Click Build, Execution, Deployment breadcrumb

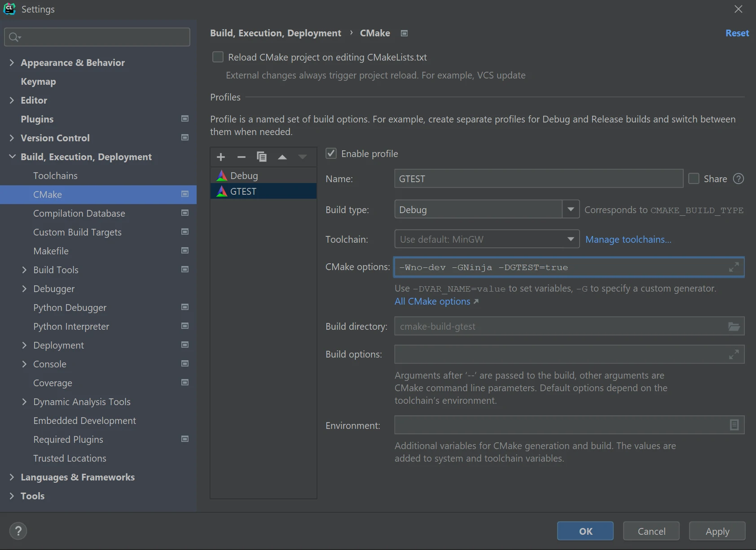(276, 33)
